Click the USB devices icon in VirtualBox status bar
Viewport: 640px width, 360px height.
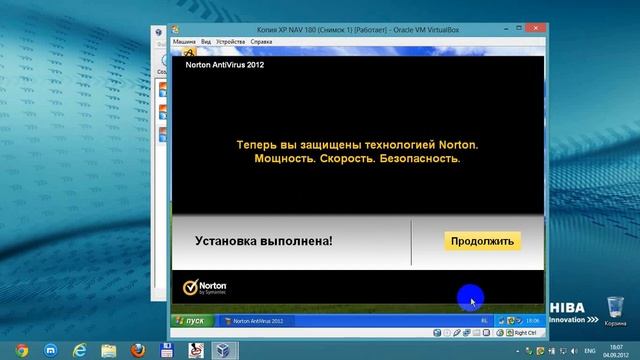pyautogui.click(x=457, y=333)
